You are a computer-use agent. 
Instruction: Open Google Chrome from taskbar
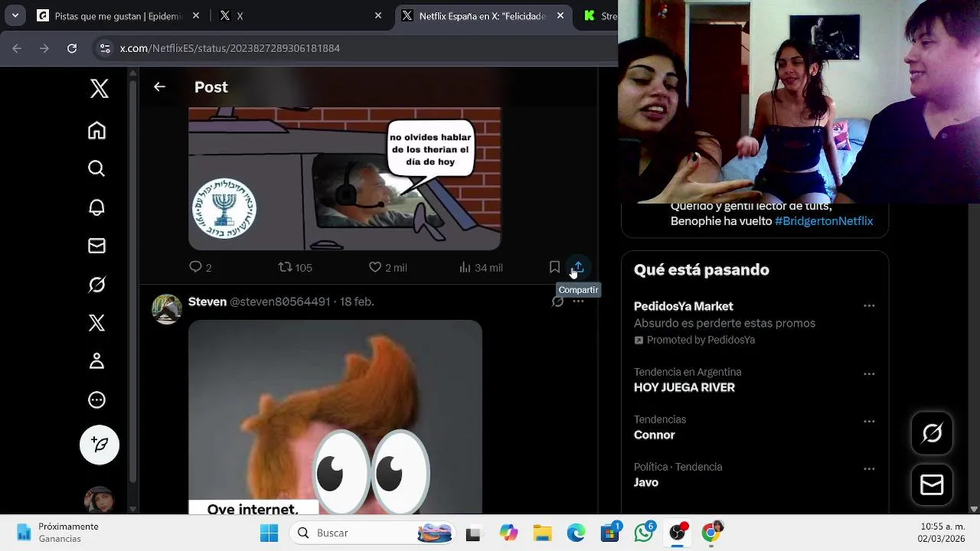[x=711, y=533]
